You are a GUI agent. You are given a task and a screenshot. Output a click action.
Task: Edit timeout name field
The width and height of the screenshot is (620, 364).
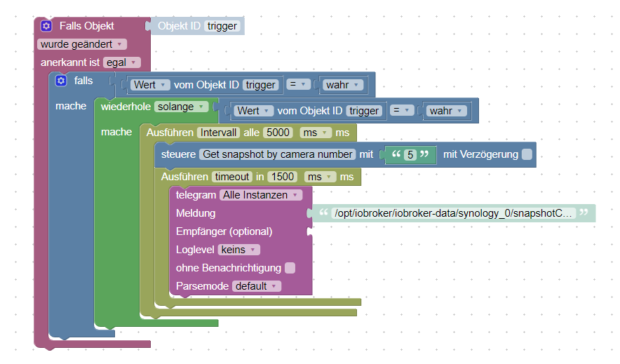[x=232, y=177]
